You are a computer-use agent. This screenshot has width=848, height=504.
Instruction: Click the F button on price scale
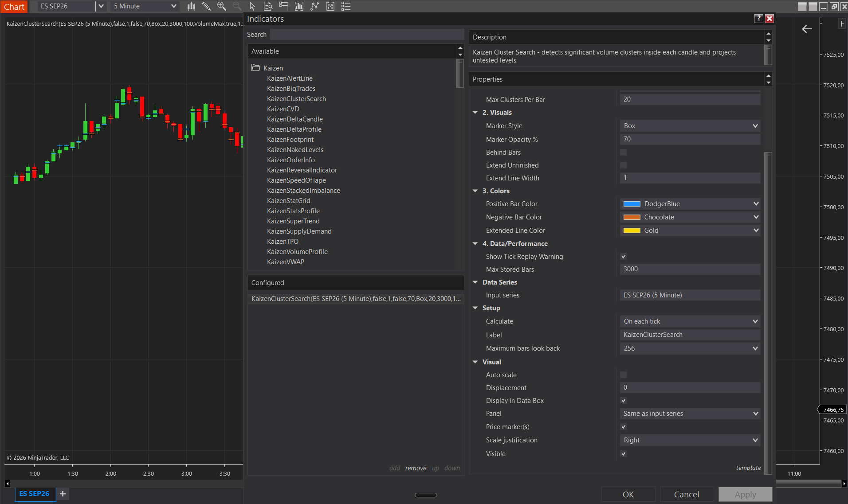click(842, 24)
